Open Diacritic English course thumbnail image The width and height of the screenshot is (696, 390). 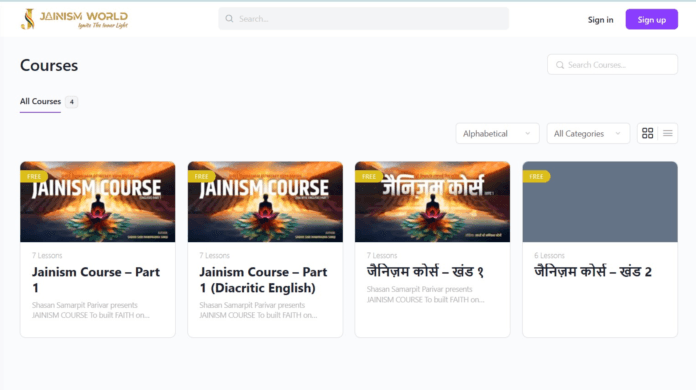click(265, 202)
